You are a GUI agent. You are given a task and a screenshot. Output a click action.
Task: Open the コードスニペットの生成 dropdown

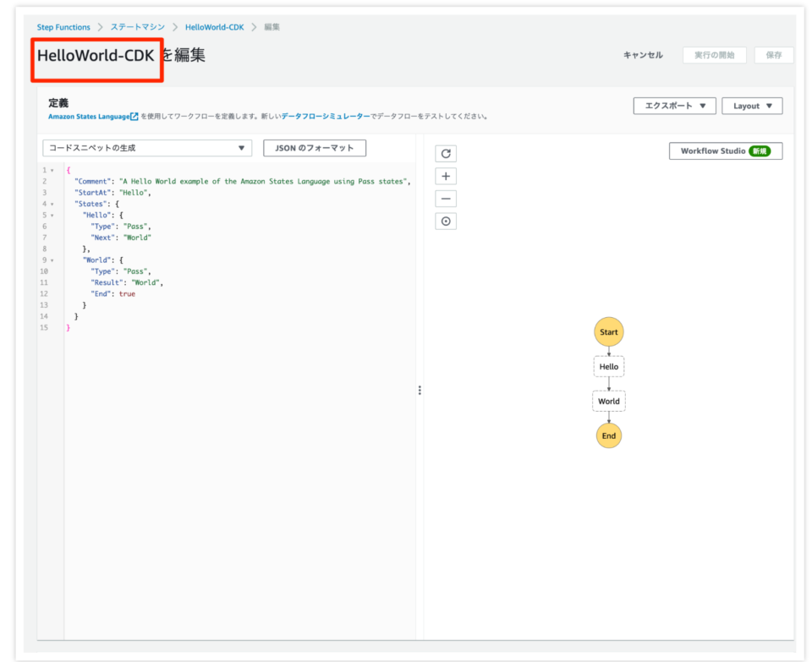tap(146, 147)
